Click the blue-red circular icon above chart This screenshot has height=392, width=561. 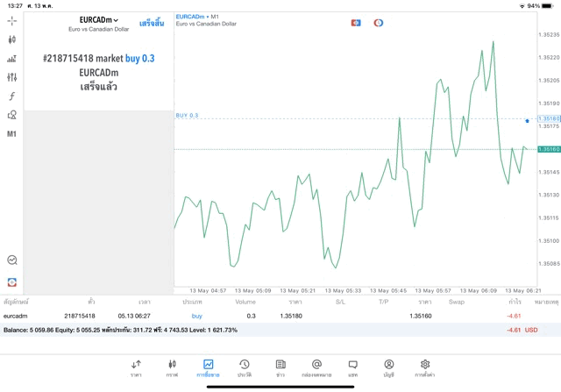click(x=378, y=22)
